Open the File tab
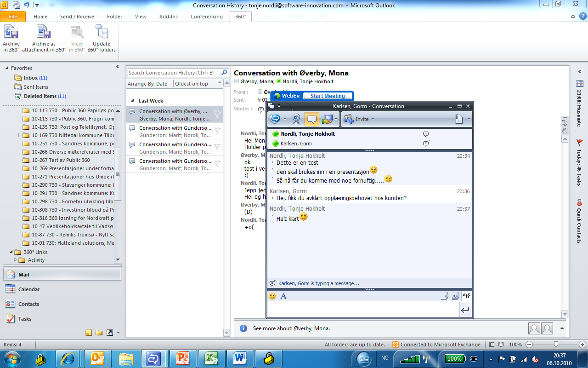Image resolution: width=588 pixels, height=368 pixels. [13, 17]
